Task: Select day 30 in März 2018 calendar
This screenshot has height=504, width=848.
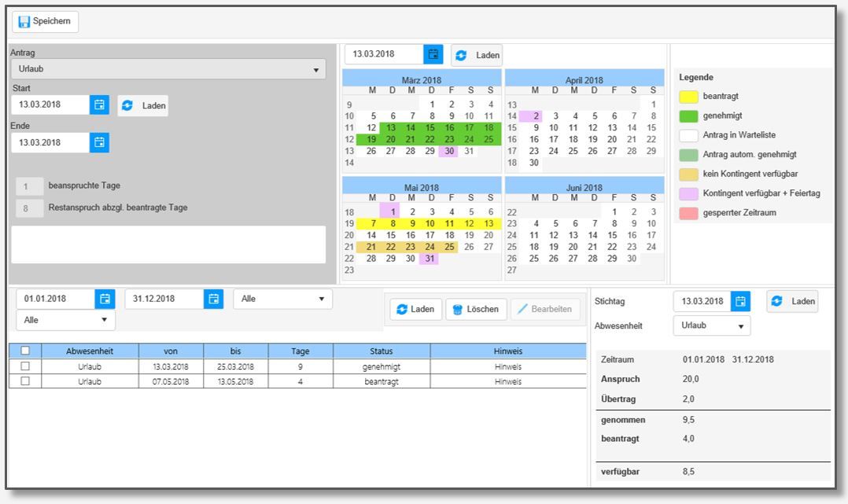Action: 449,152
